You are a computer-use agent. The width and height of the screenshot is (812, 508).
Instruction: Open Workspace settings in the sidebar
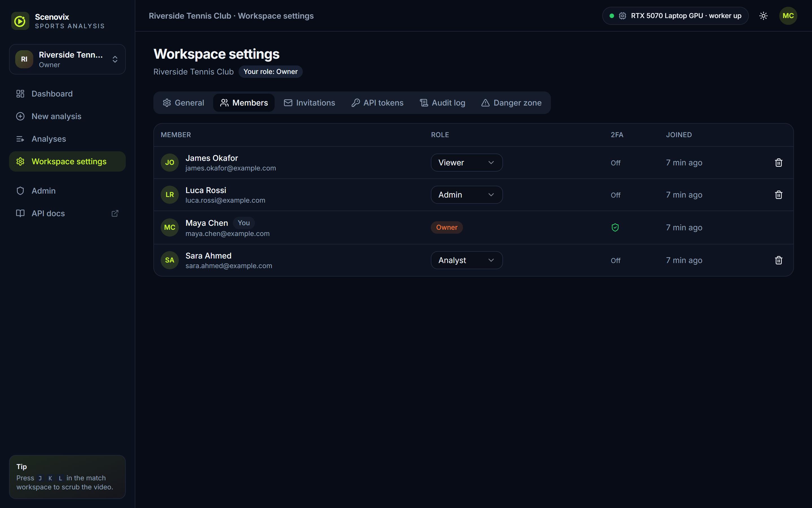click(x=67, y=162)
